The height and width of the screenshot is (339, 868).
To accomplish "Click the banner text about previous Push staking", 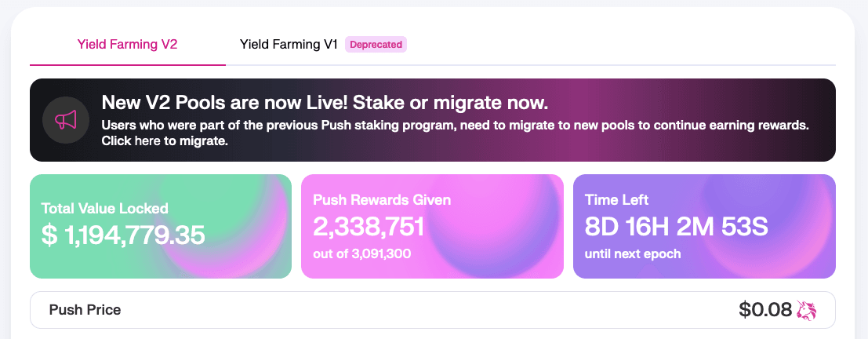I will pyautogui.click(x=455, y=126).
